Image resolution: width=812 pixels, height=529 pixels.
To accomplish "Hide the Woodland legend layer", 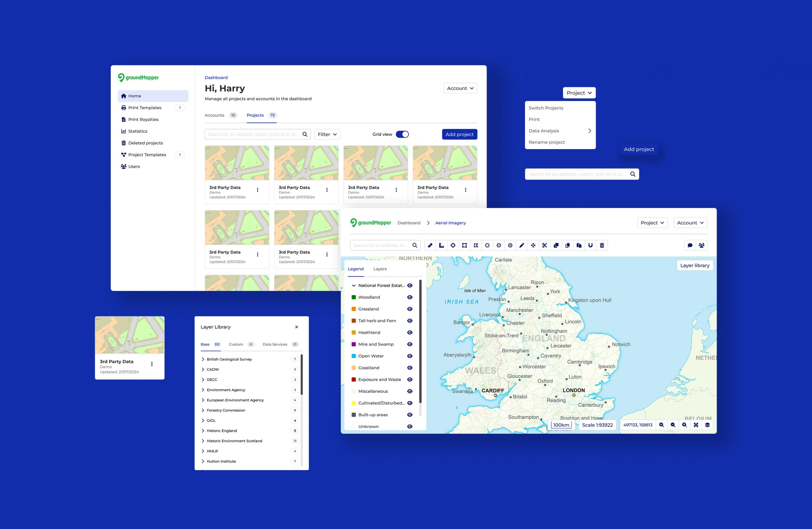I will pos(410,297).
